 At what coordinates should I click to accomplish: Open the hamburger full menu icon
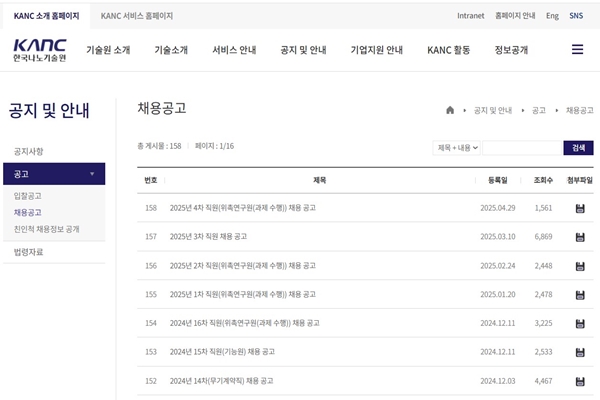577,49
